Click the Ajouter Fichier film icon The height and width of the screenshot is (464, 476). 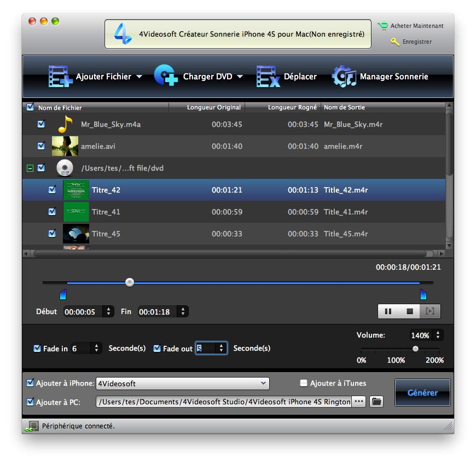point(60,77)
